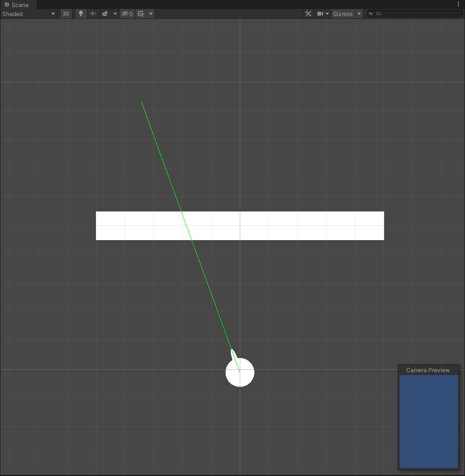Image resolution: width=465 pixels, height=476 pixels.
Task: Enable 2D view mode
Action: (x=66, y=14)
